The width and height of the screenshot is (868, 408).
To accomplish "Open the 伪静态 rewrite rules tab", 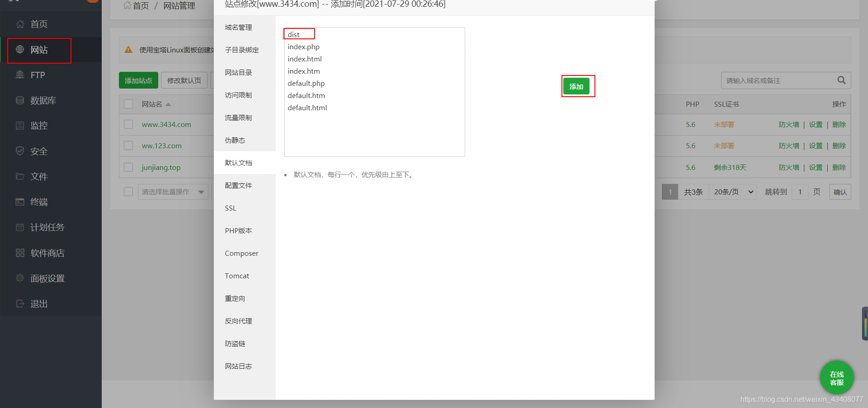I will coord(234,140).
